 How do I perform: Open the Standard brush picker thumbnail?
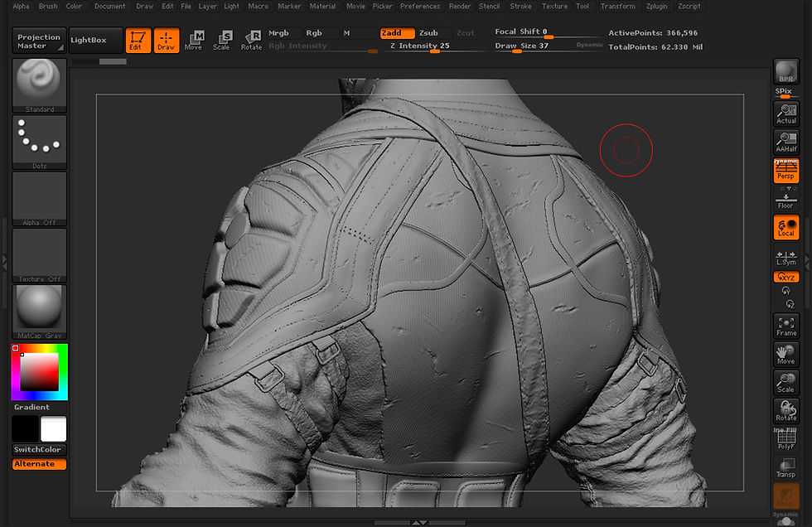click(39, 85)
